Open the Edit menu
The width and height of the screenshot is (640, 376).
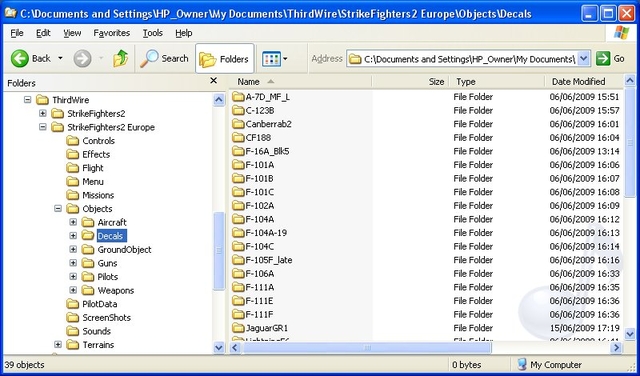(43, 33)
